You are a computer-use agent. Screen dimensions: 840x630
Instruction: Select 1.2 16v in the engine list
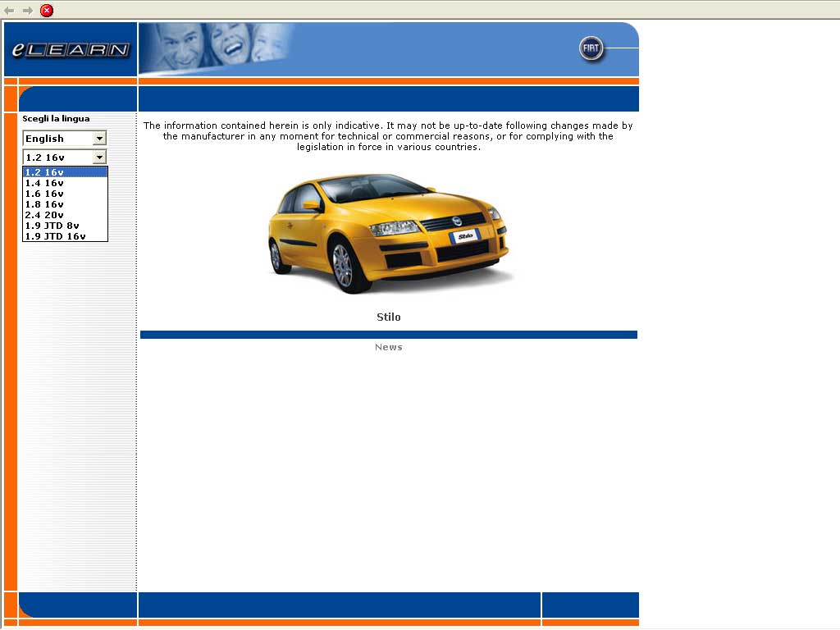tap(65, 172)
